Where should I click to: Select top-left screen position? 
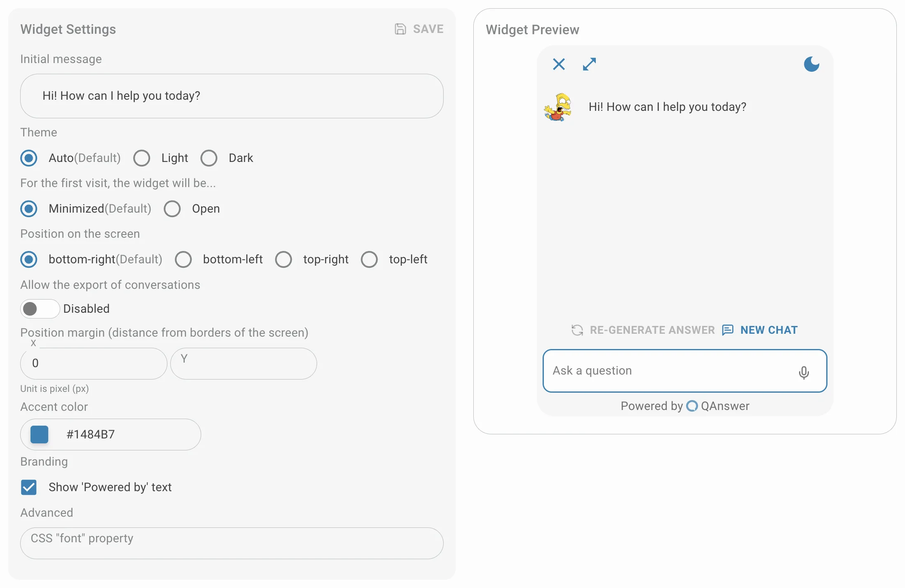tap(369, 260)
